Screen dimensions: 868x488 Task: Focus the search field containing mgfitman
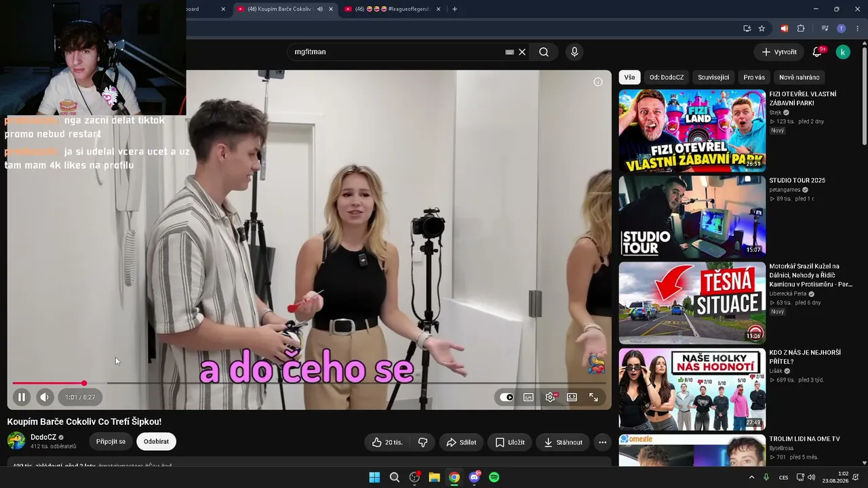point(397,52)
